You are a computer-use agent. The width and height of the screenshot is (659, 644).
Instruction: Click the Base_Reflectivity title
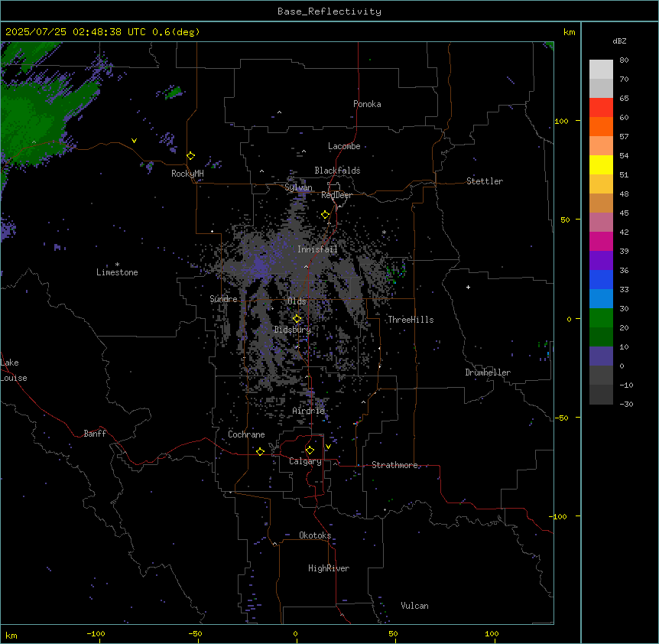(329, 11)
